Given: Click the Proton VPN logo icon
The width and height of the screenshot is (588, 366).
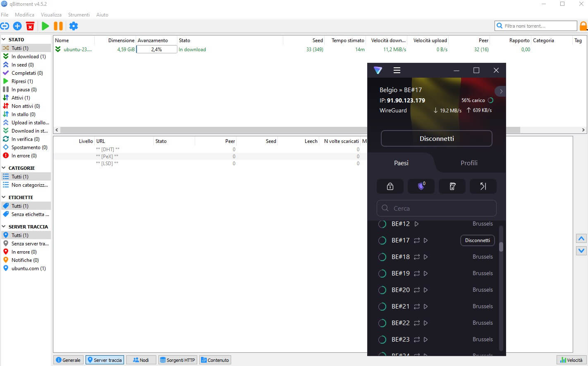Looking at the screenshot, I should tap(378, 70).
